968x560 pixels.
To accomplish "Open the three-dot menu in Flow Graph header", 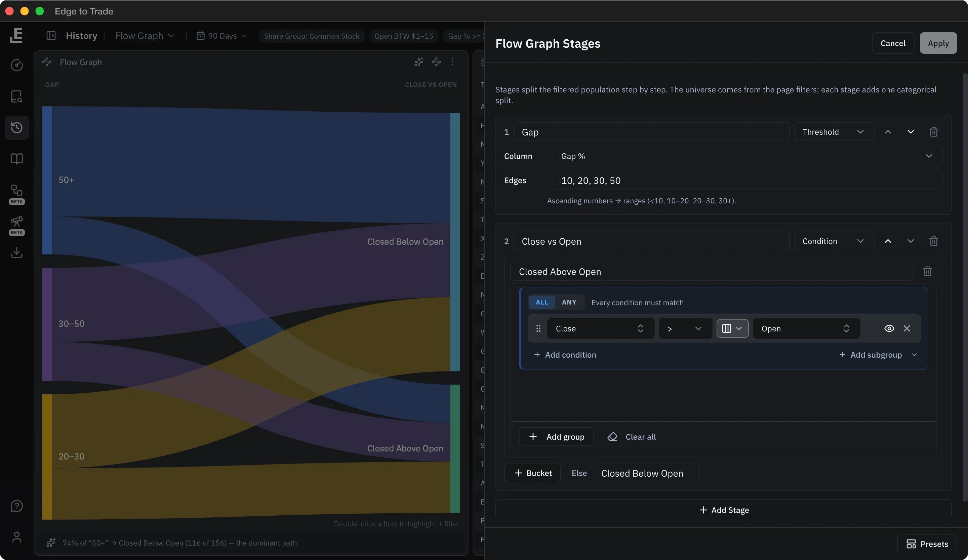I will click(x=452, y=62).
